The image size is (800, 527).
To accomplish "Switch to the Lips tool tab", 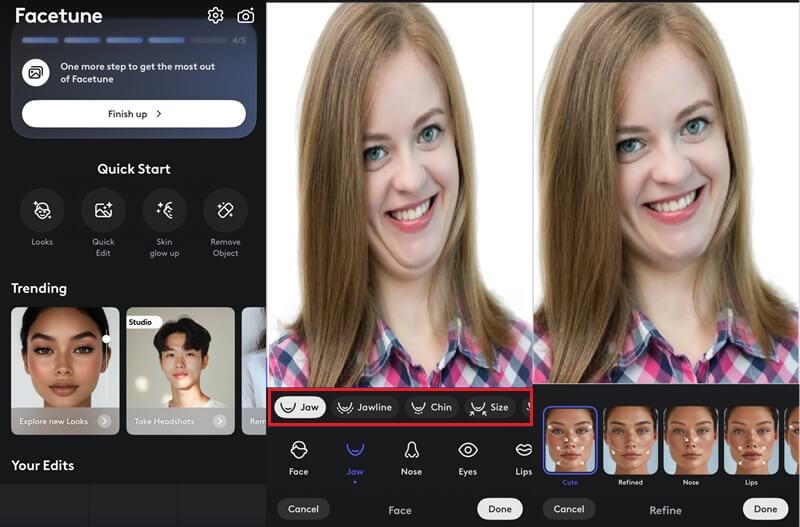I will point(523,458).
